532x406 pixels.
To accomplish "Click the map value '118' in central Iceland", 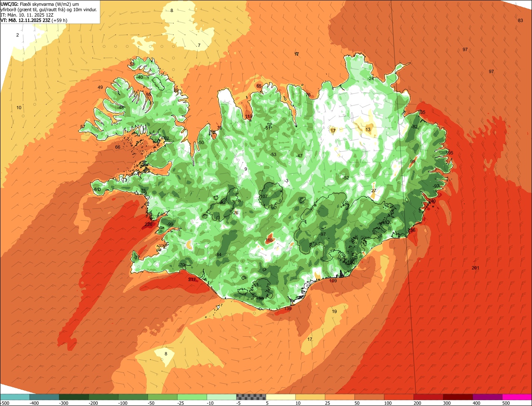I will tap(269, 240).
